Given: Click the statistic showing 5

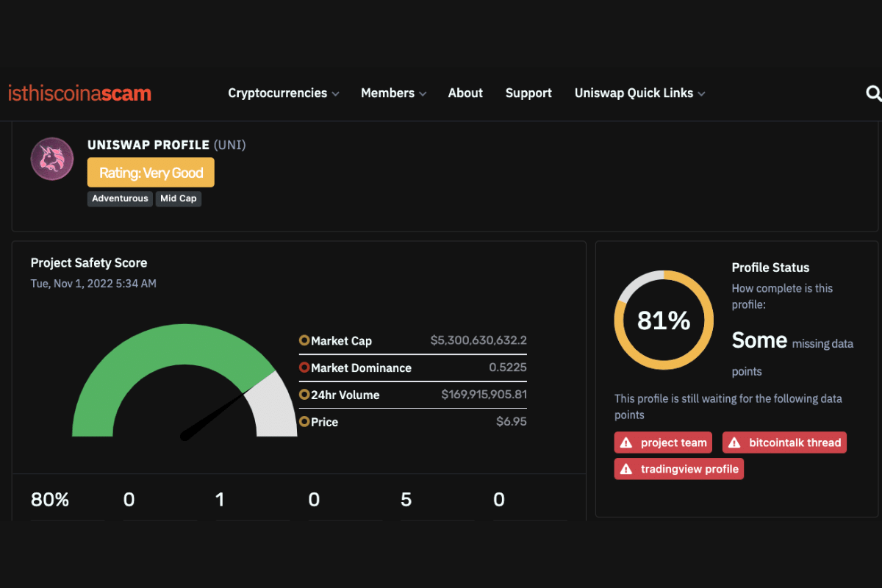Looking at the screenshot, I should click(x=406, y=500).
